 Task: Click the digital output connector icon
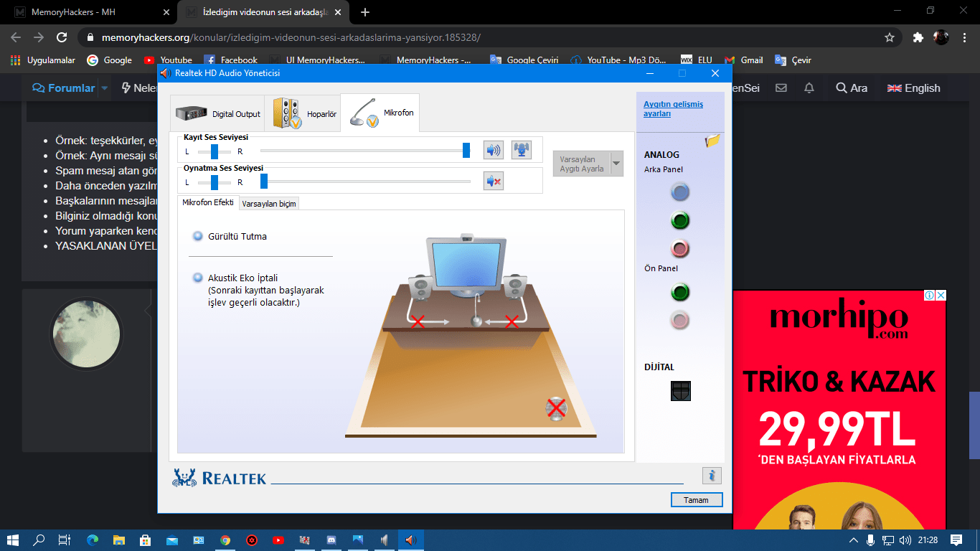click(680, 390)
